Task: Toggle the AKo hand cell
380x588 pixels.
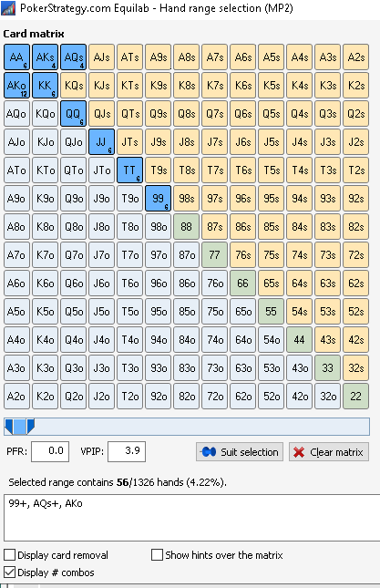Action: pos(17,85)
